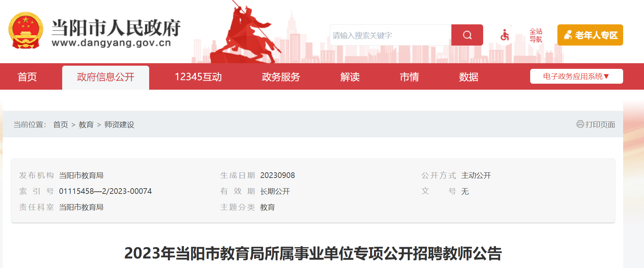Click the 无 value beside 文号

pos(465,191)
